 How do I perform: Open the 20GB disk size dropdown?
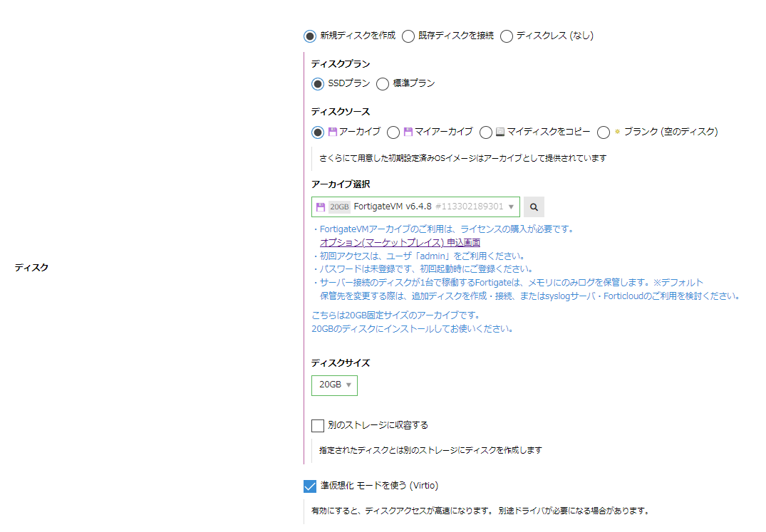pos(335,385)
